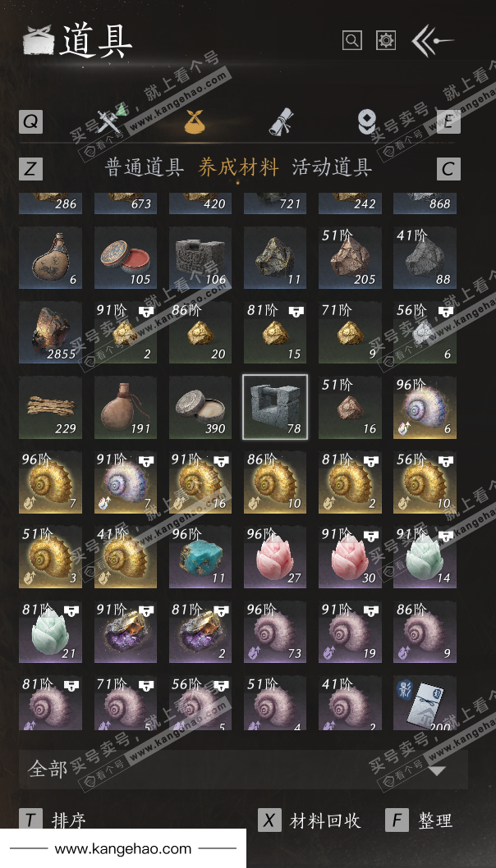Screen dimensions: 496x868
Task: Click the F 整理 organize button
Action: pyautogui.click(x=420, y=820)
